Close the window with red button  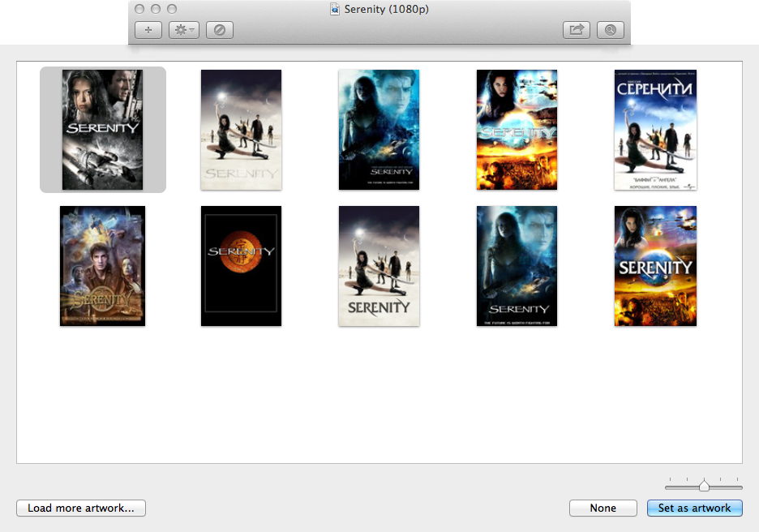tap(139, 9)
